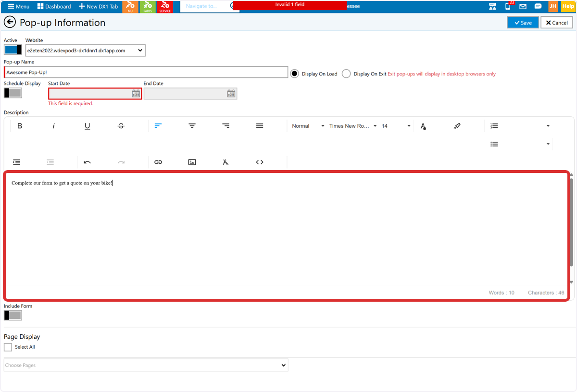Open the font size 14 dropdown
The height and width of the screenshot is (392, 577).
(x=396, y=126)
